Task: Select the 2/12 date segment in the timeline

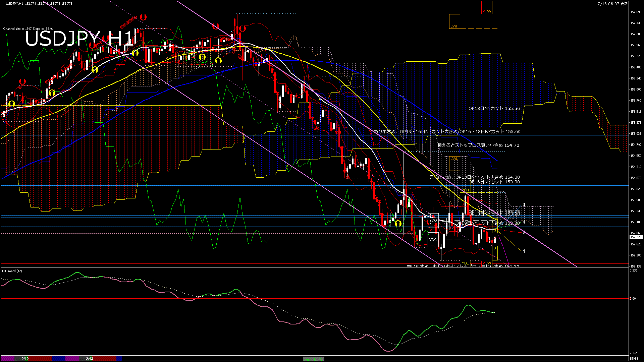Action: (25, 359)
